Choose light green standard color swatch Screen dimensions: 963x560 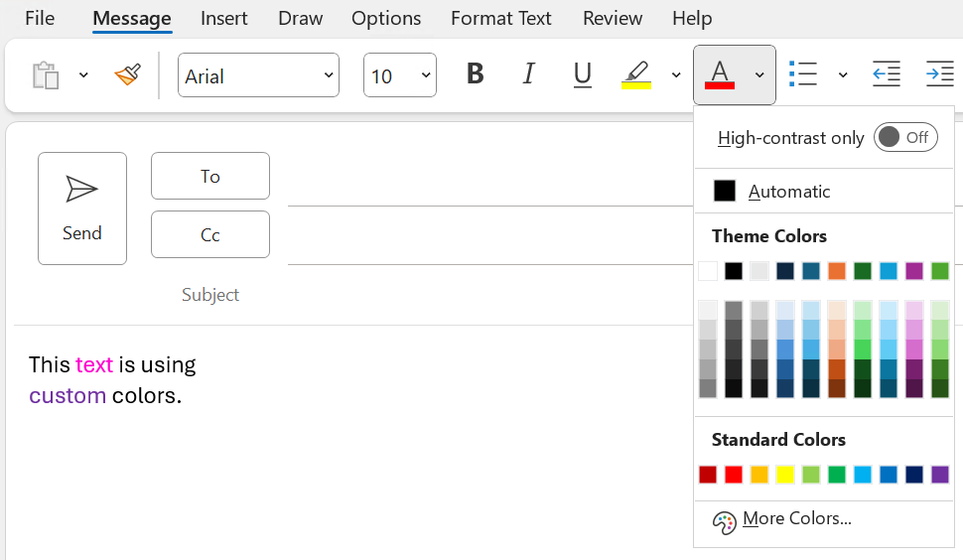(x=811, y=474)
